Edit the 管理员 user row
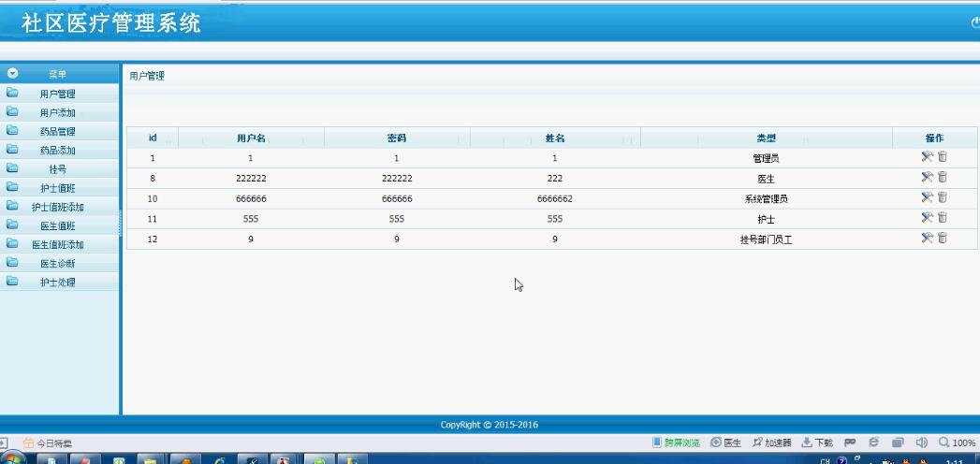The image size is (980, 464). [927, 157]
